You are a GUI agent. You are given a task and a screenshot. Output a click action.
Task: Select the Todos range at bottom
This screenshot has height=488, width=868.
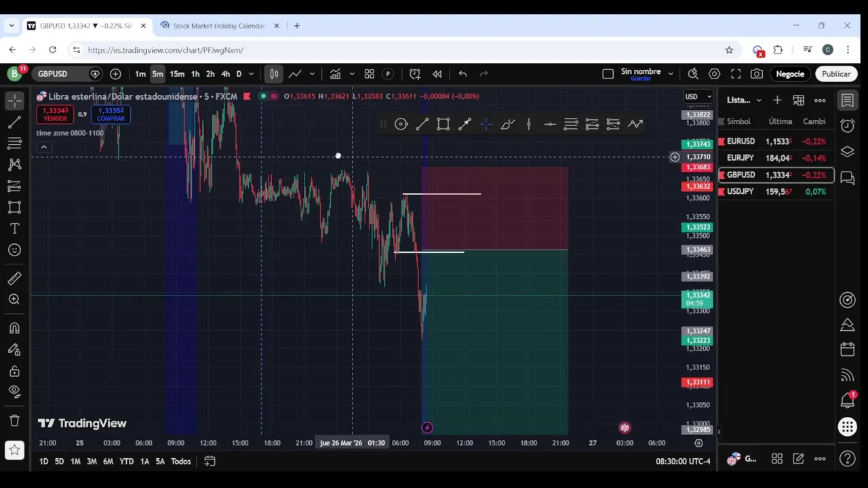click(180, 462)
